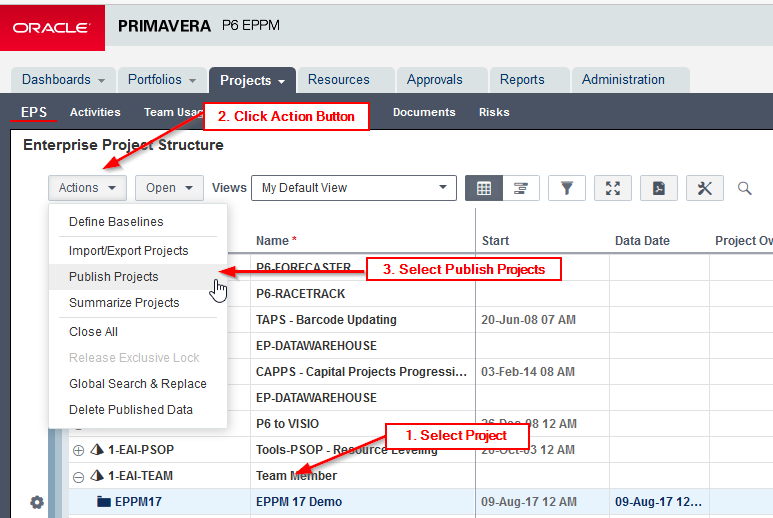Click the CAPPS - Capital Projects Progressi... cell
The image size is (773, 518).
[x=363, y=372]
